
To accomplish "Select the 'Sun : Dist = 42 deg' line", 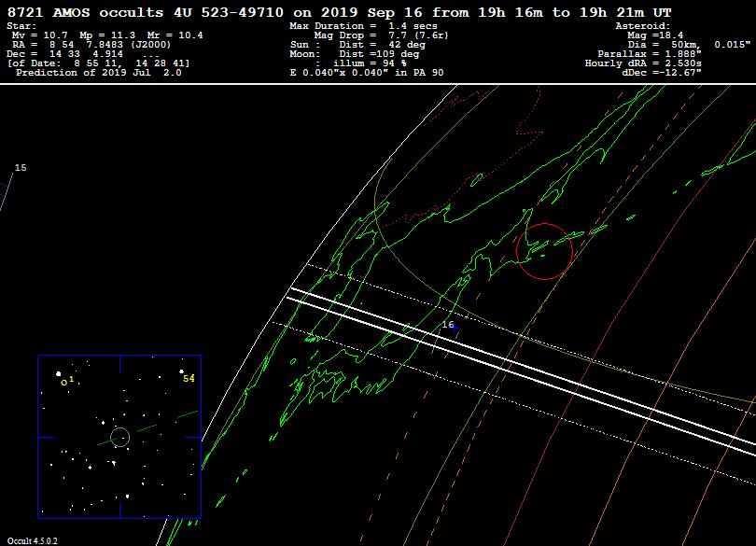I will tap(357, 45).
